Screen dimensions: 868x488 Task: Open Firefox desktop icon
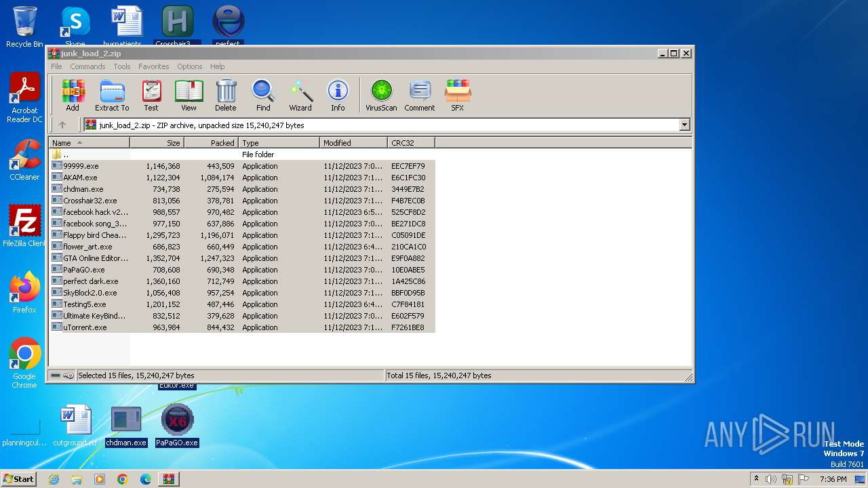[24, 293]
